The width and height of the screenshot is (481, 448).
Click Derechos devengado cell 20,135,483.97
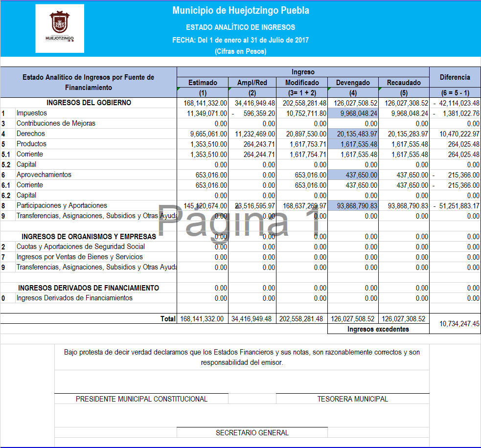point(353,134)
